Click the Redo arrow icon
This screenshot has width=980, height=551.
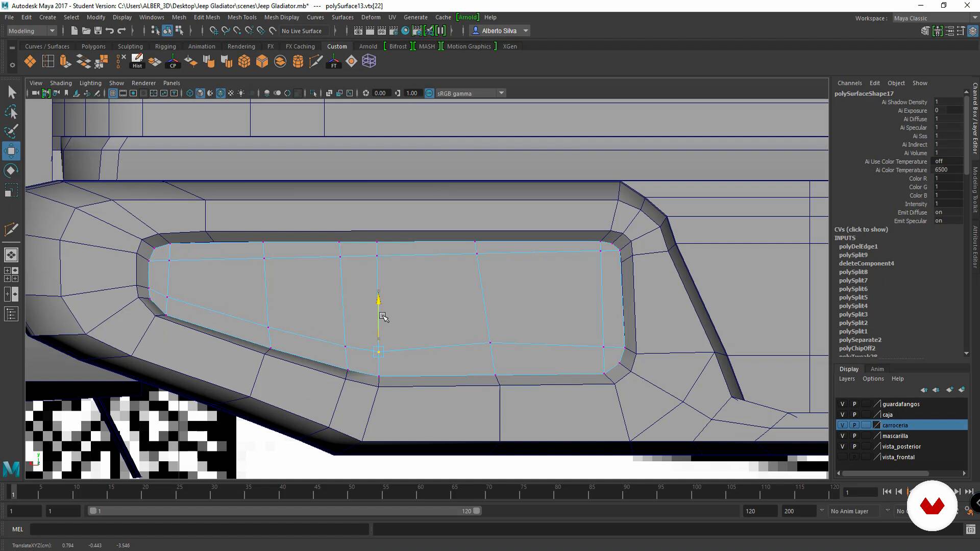(121, 31)
